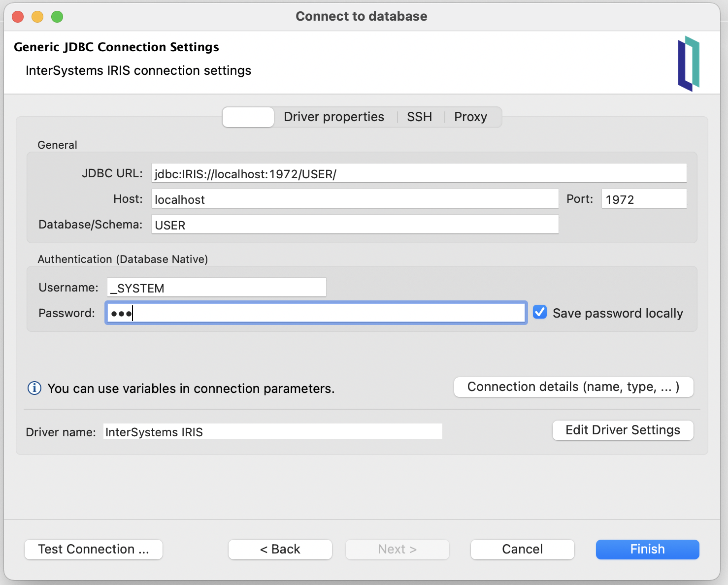Select the unlabeled tab left of Driver properties
728x585 pixels.
coord(248,117)
